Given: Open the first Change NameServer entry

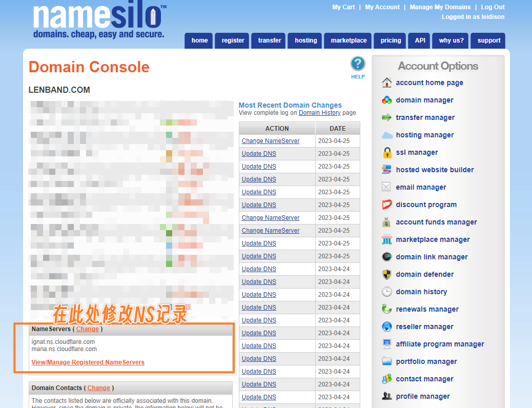Looking at the screenshot, I should coord(271,141).
